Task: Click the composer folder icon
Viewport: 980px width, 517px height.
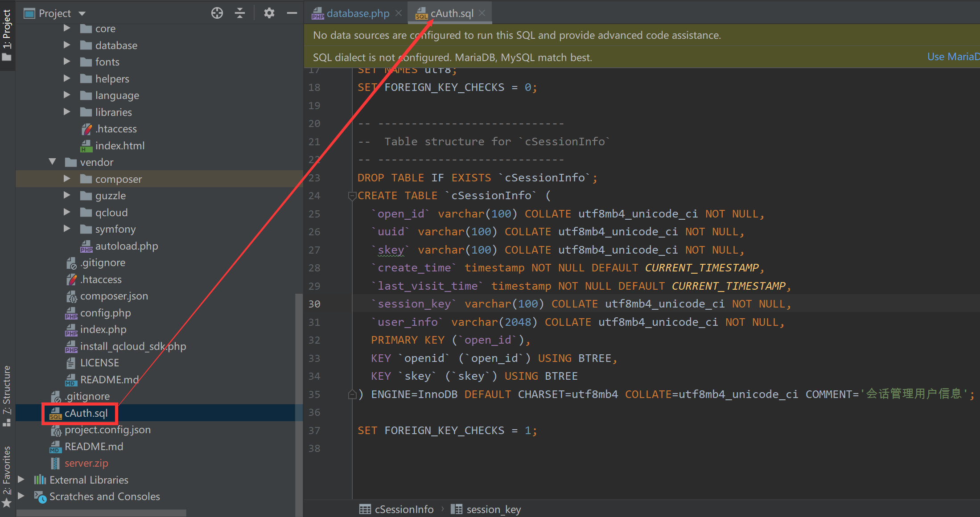Action: pyautogui.click(x=86, y=179)
